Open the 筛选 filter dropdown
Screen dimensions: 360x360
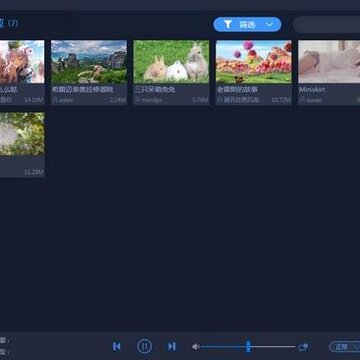click(247, 24)
